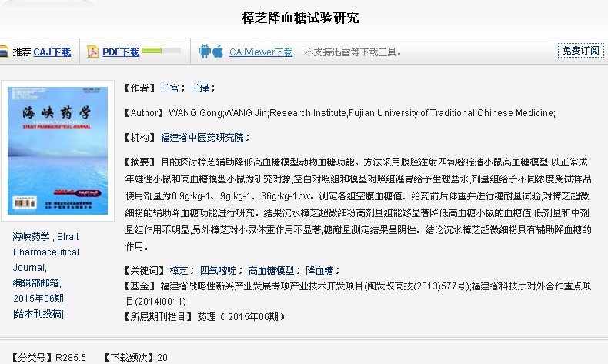608x364 pixels.
Task: Click the CAJ download stack icon
Action: point(4,52)
